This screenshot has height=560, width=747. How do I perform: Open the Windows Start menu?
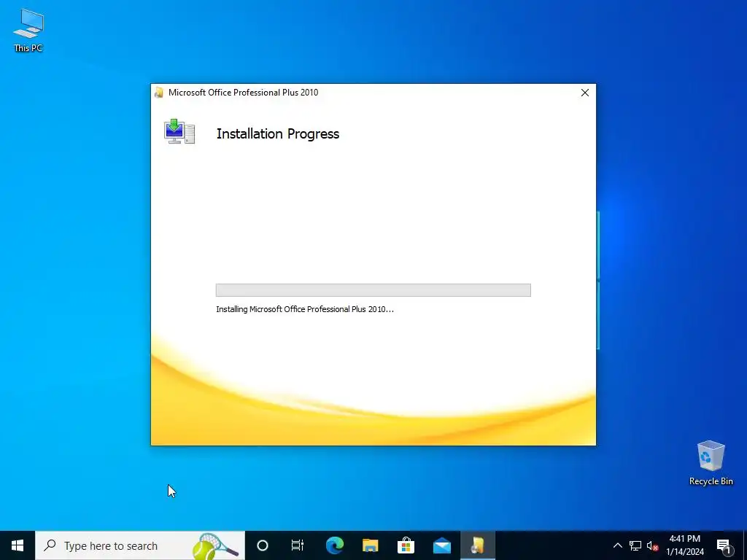click(x=18, y=545)
